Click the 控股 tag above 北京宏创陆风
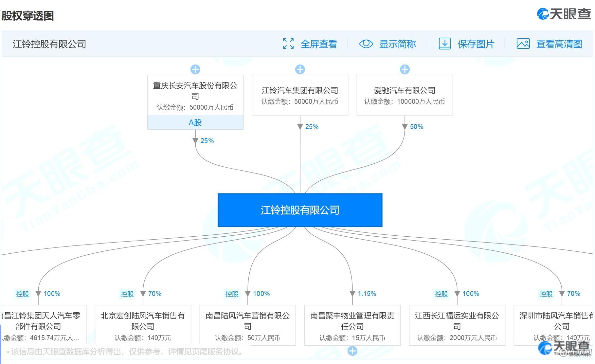This screenshot has width=595, height=364. point(127,294)
